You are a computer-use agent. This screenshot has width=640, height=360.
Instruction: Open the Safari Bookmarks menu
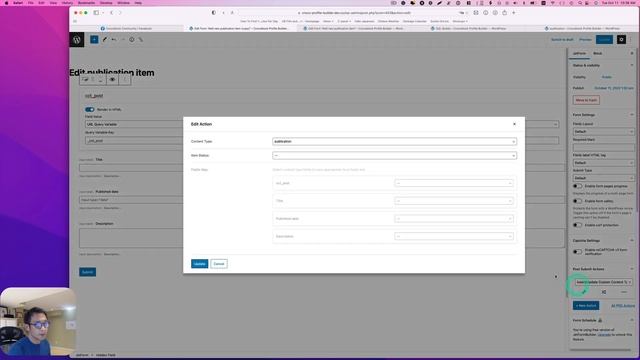click(87, 3)
